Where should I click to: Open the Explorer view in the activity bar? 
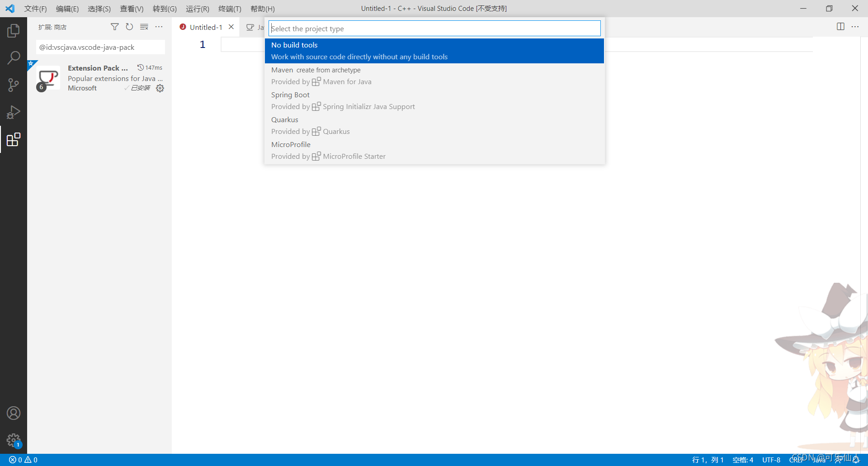pyautogui.click(x=14, y=31)
